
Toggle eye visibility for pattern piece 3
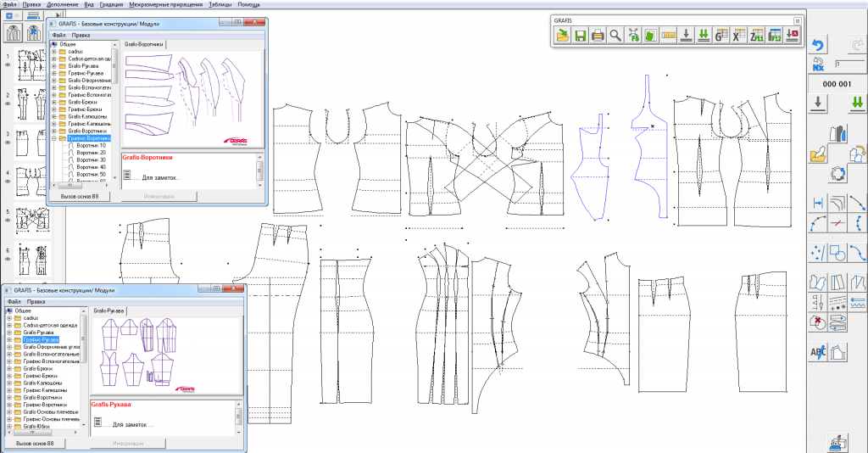tap(7, 144)
